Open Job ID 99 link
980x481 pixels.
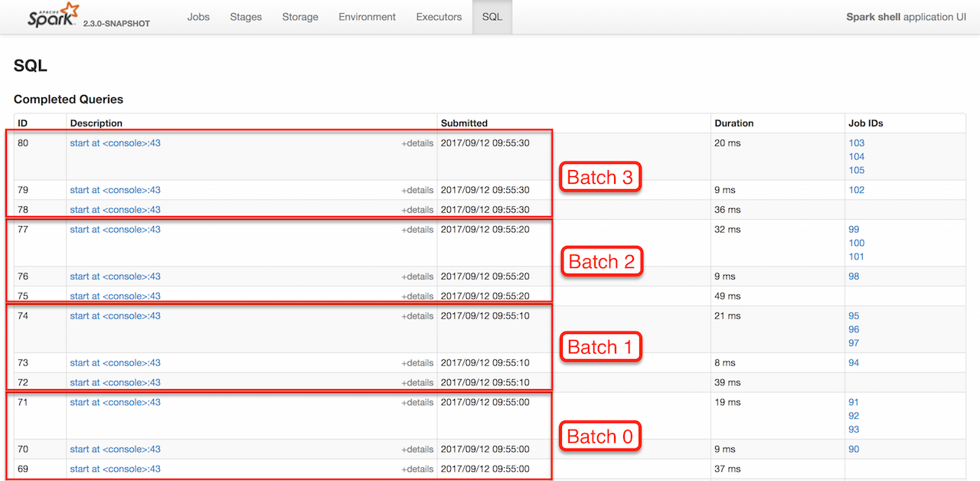point(854,230)
